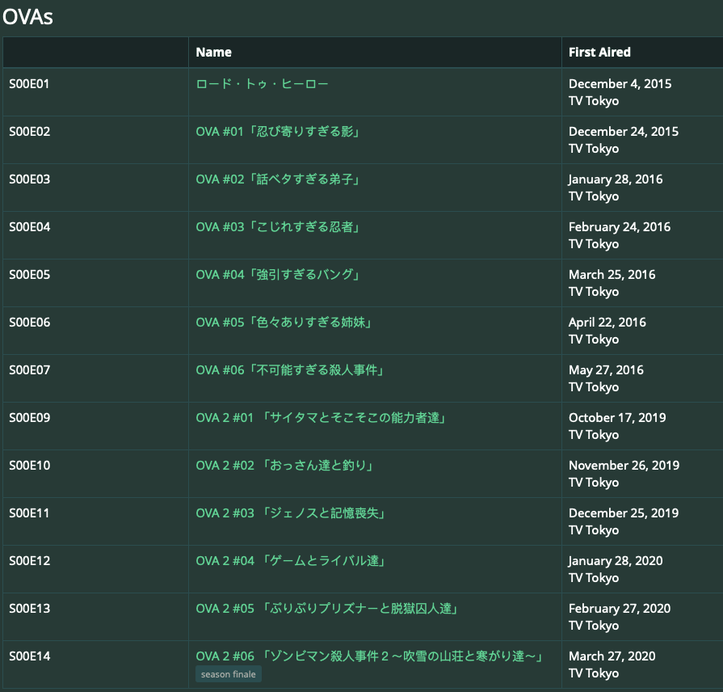
Task: Open OVA #01「忍び寄りすぎる影」episode link
Action: [x=278, y=132]
